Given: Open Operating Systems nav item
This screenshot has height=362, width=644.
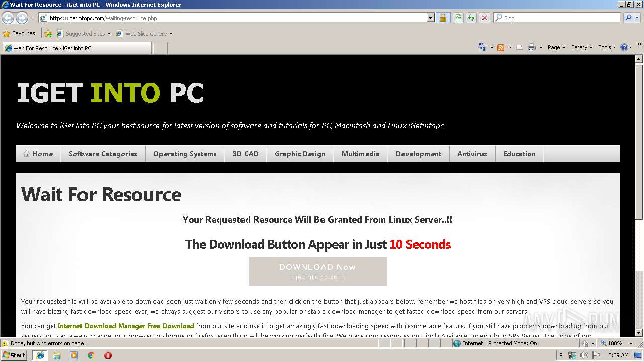Looking at the screenshot, I should click(185, 154).
